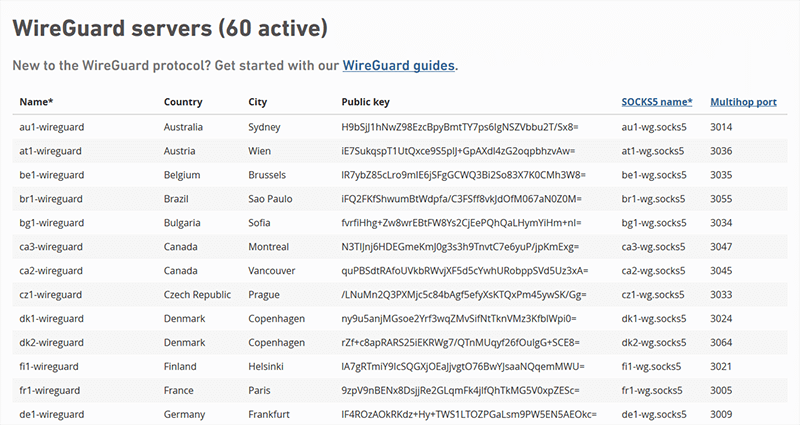Viewport: 800px width, 425px height.
Task: Click the public key starting with 9zpV9nBENx8D
Action: (x=460, y=391)
